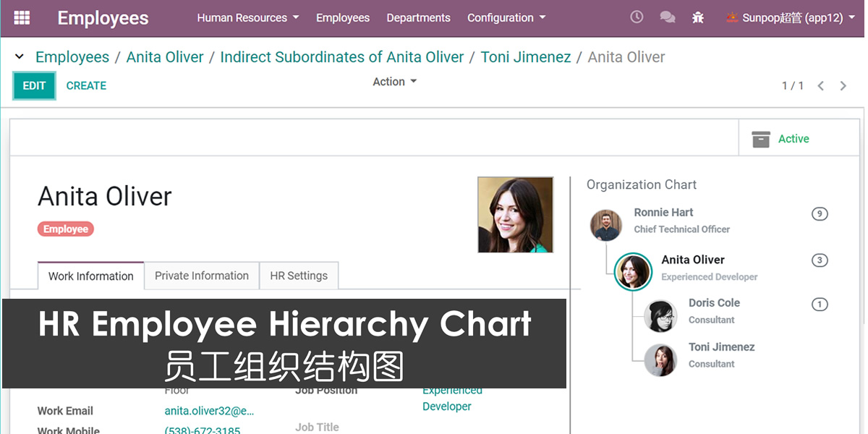Click the clock activities icon
The image size is (868, 434).
tap(637, 17)
